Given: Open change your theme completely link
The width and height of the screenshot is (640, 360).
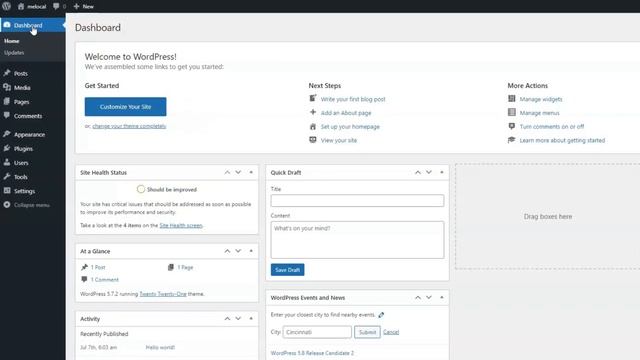Looking at the screenshot, I should click(129, 126).
